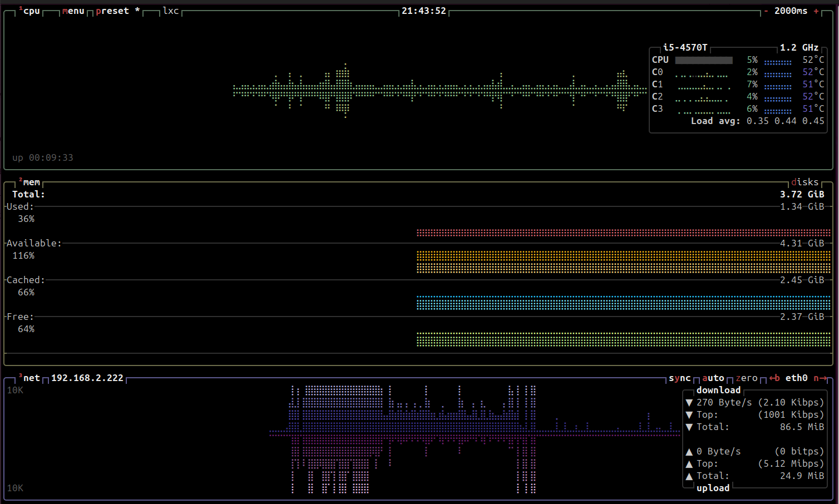Click the download arrow next to 270 Byte/s
Viewport: 839px width, 504px height.
coord(689,403)
